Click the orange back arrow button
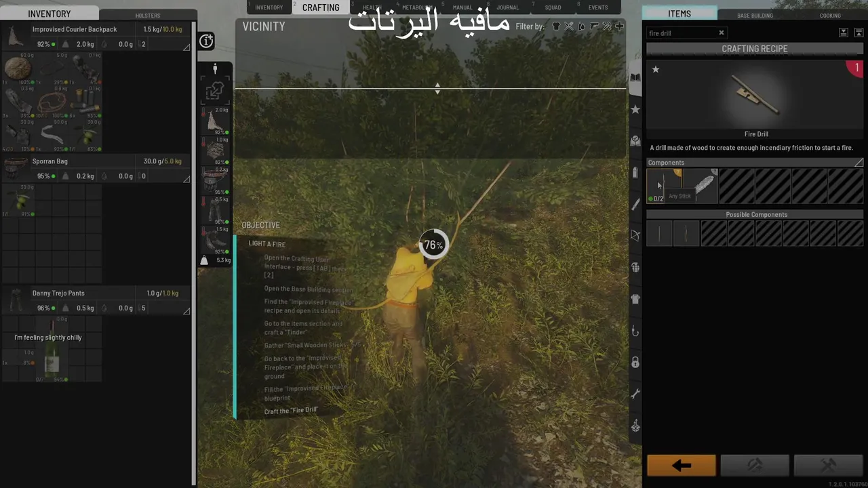 tap(681, 466)
